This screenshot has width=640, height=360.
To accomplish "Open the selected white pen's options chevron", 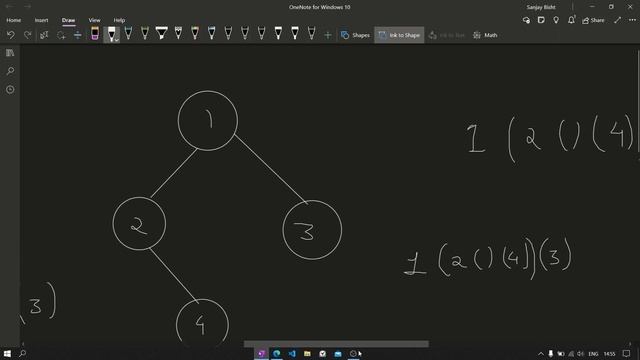I will 117,40.
